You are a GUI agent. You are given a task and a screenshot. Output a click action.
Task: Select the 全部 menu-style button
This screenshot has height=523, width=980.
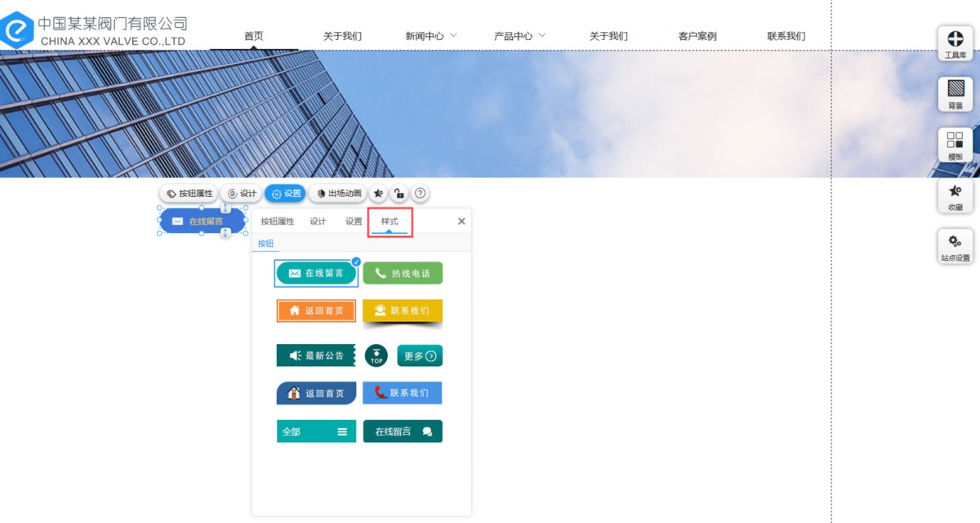coord(316,431)
